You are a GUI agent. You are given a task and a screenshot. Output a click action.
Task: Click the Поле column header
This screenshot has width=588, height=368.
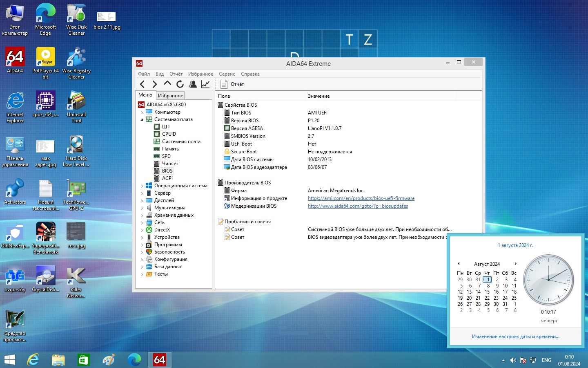pyautogui.click(x=260, y=96)
